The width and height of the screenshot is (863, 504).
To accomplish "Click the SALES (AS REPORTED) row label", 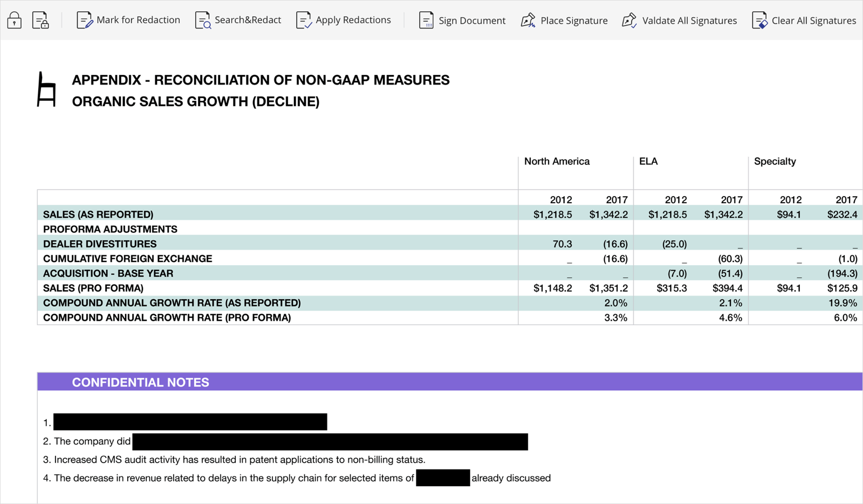I will (98, 215).
